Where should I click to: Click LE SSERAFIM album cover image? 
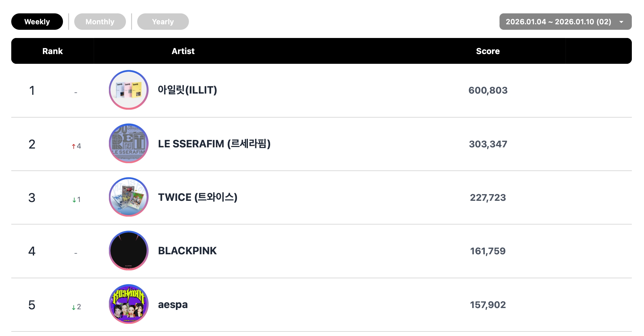pyautogui.click(x=128, y=143)
